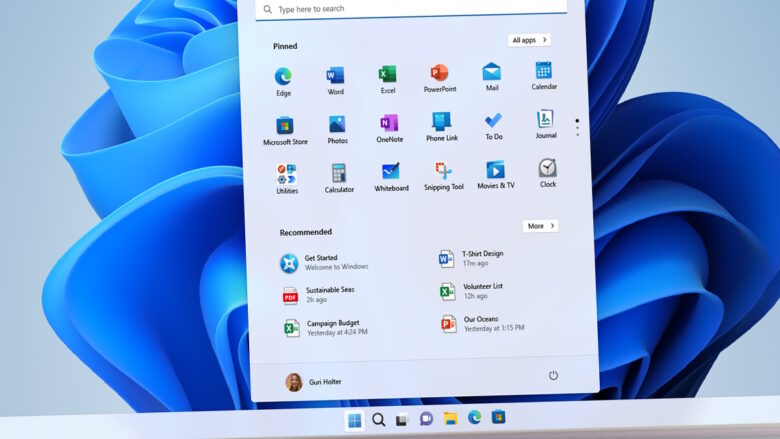Open the Mail app
780x439 pixels.
point(492,77)
